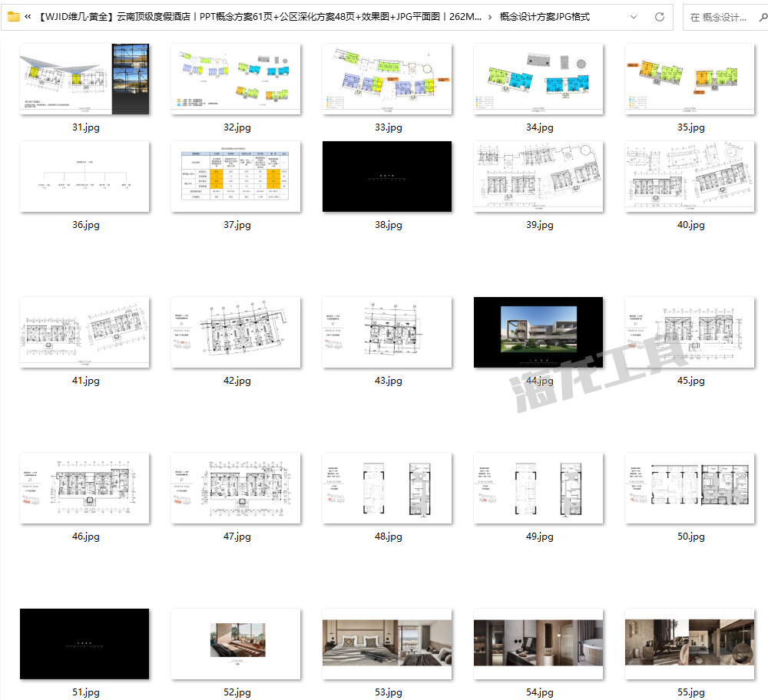Select the 42.jpg file name label
The height and width of the screenshot is (700, 768).
(237, 381)
